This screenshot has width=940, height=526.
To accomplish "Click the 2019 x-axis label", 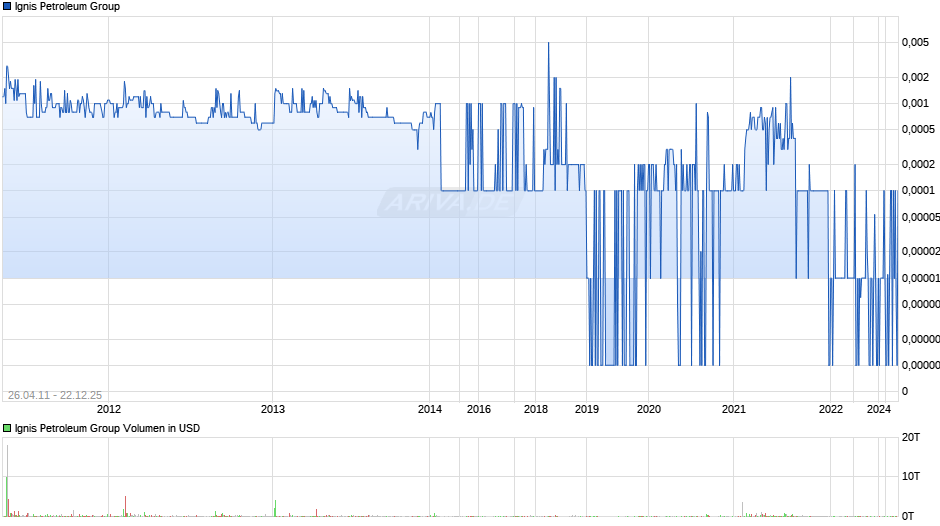I will [587, 409].
